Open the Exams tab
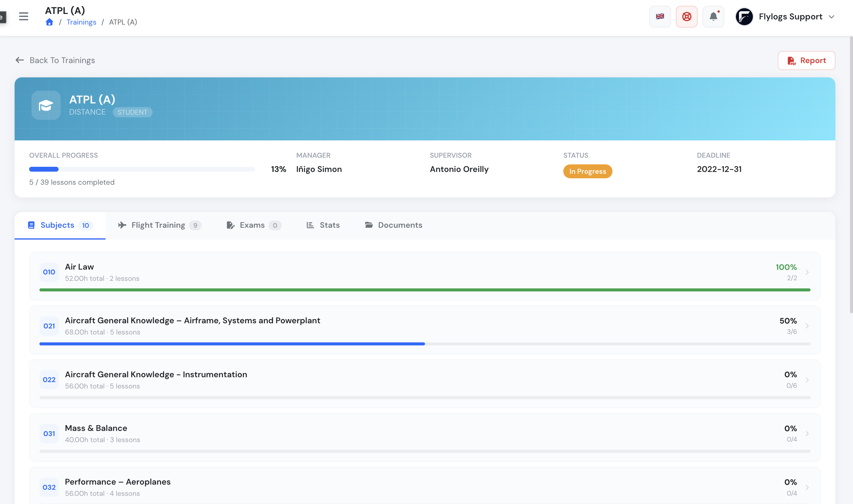Viewport: 853px width, 504px height. tap(254, 225)
